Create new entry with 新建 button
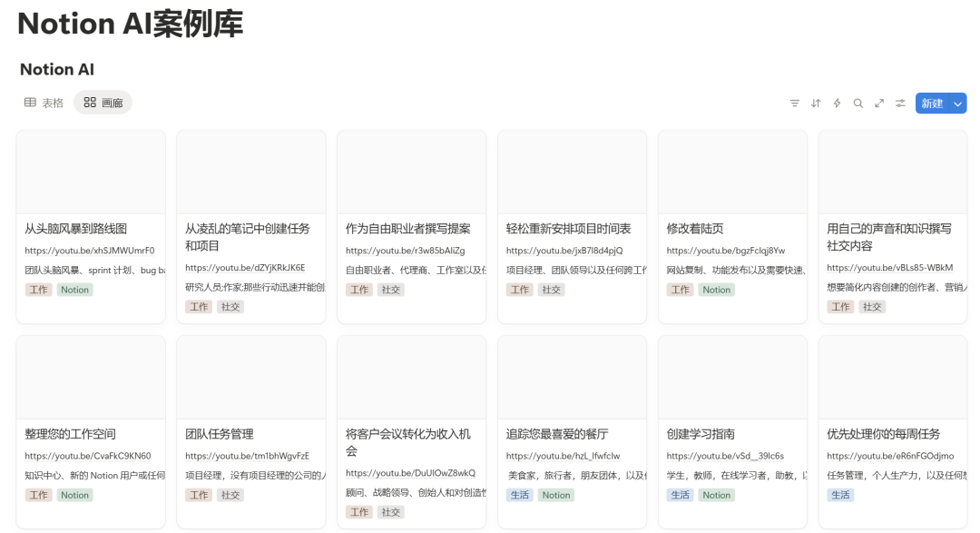 point(932,104)
